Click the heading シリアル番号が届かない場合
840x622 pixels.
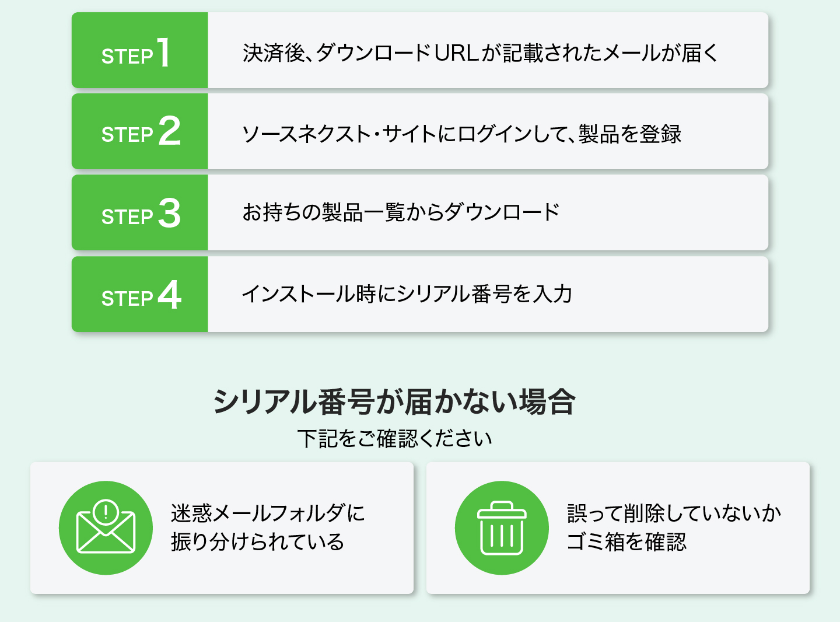click(394, 401)
